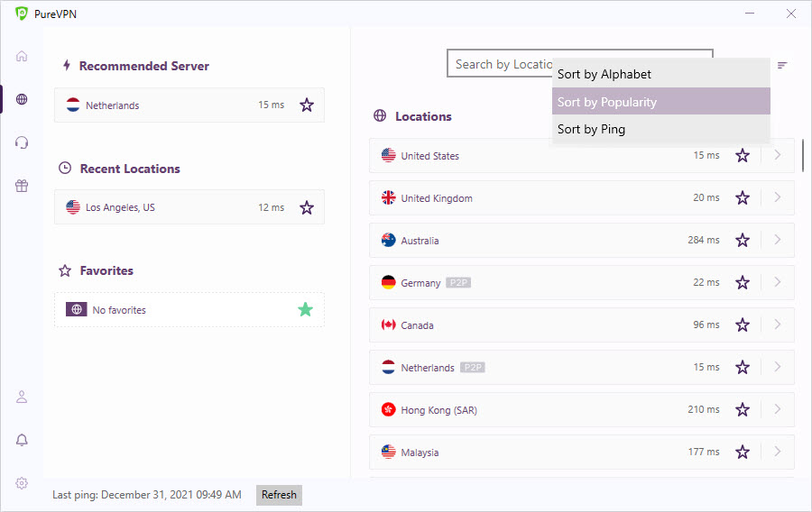Click the Recommended Server heading
812x512 pixels.
[x=144, y=66]
